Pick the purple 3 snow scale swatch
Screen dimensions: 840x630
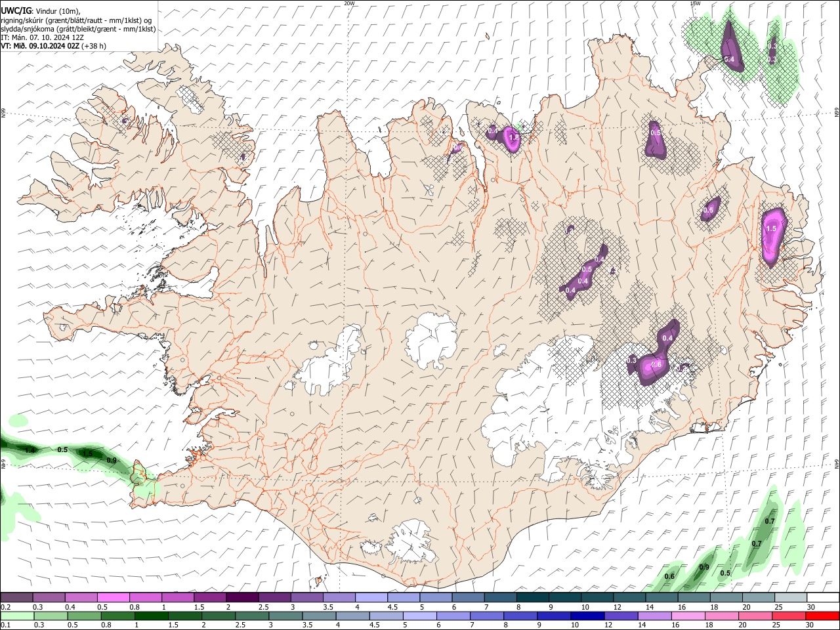pos(306,597)
